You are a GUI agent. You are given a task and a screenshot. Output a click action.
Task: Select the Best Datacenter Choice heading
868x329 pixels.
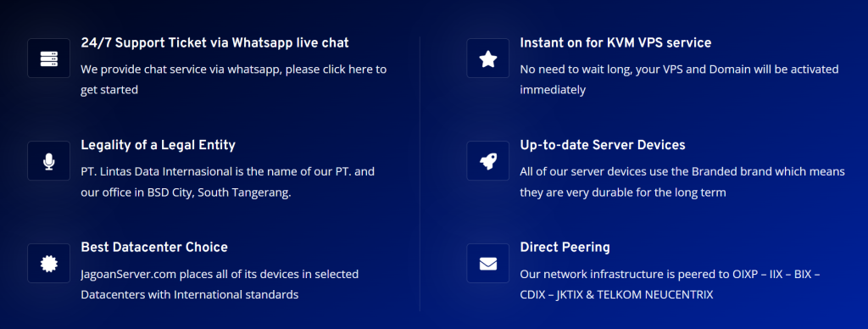coord(154,247)
